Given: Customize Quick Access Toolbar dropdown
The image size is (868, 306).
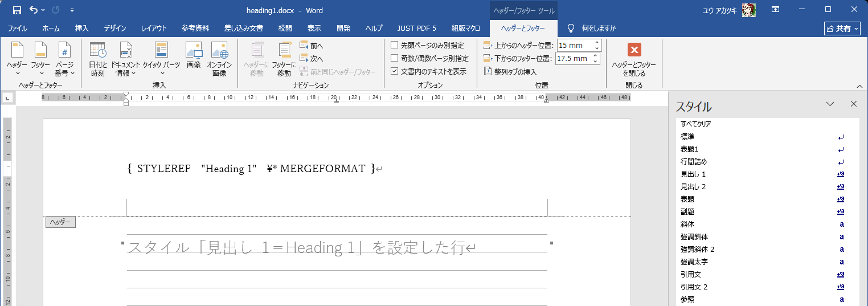Looking at the screenshot, I should 72,10.
